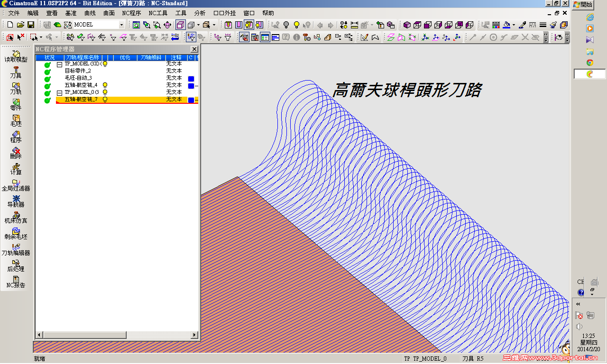Click the 优化 column header
The image size is (607, 364).
click(125, 57)
